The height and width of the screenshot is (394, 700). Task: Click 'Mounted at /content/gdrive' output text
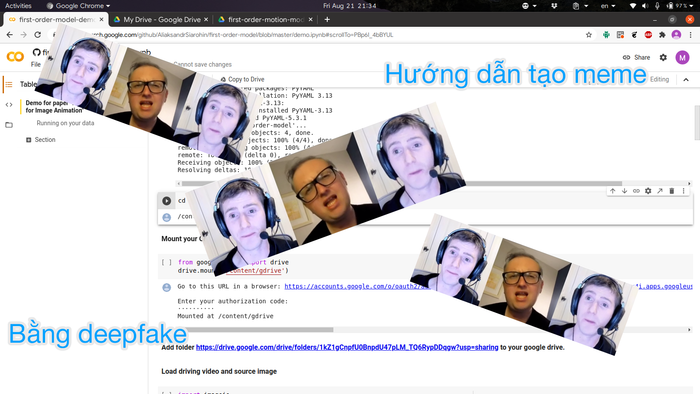[x=225, y=316]
